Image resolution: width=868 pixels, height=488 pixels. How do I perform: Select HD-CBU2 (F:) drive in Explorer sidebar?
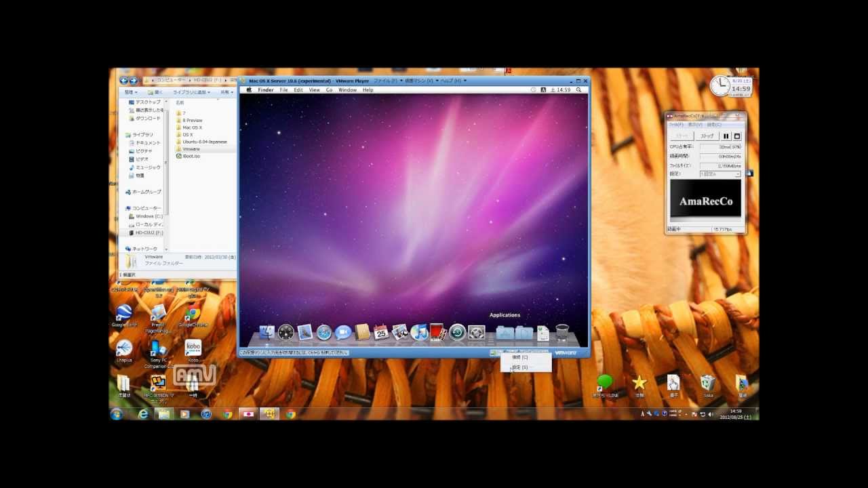point(146,232)
